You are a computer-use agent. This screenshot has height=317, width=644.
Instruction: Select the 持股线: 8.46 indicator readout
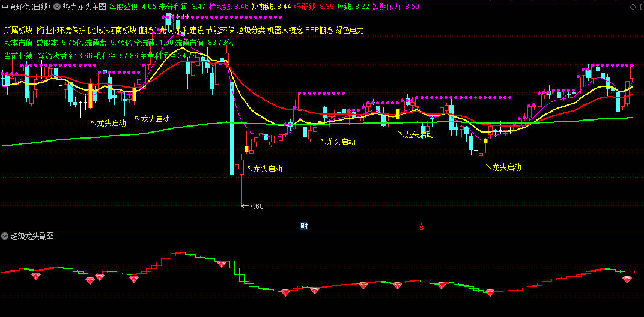coord(229,7)
